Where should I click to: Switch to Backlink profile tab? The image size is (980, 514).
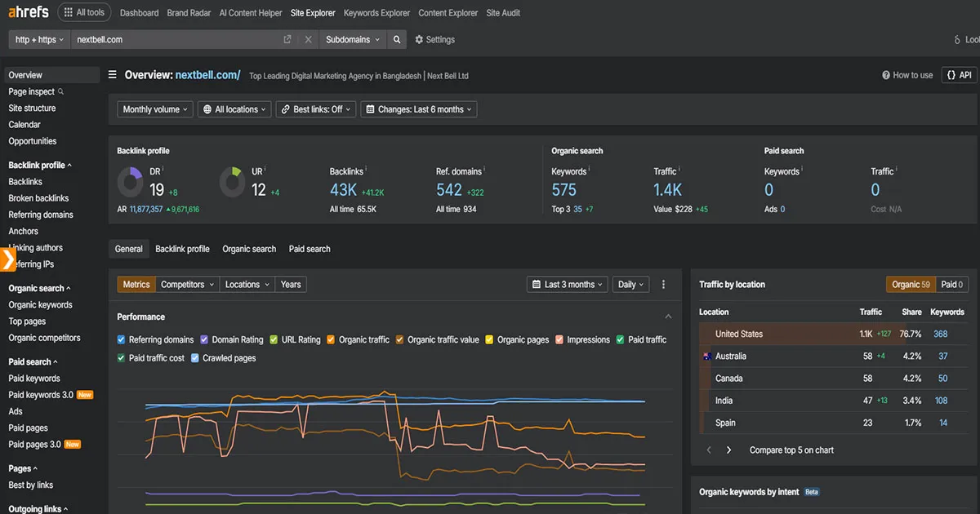[182, 249]
